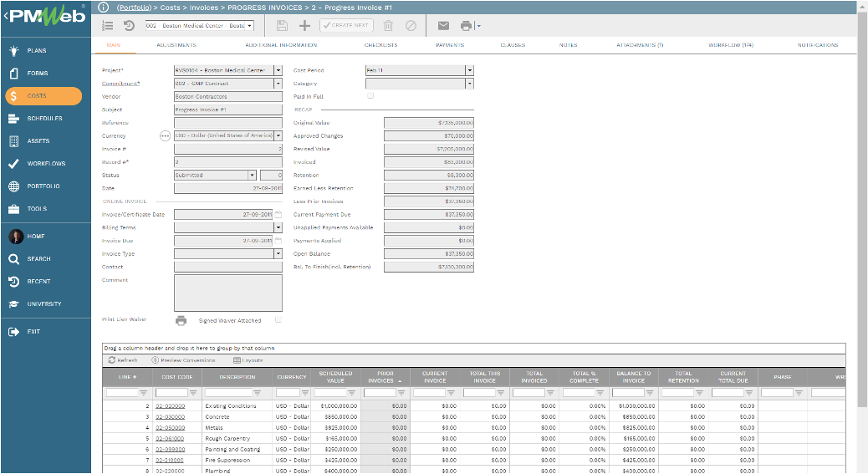Switch to the Clauses tab
Image resolution: width=868 pixels, height=474 pixels.
point(513,45)
